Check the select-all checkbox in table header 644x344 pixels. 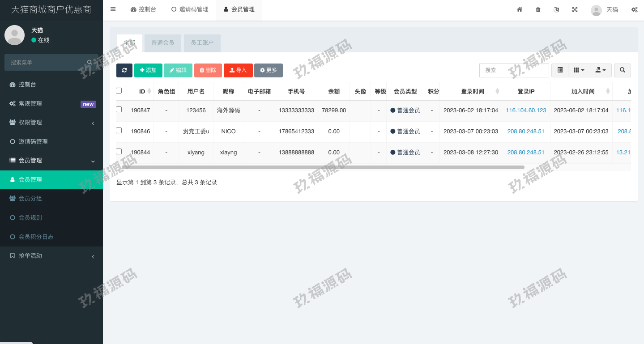pos(119,91)
